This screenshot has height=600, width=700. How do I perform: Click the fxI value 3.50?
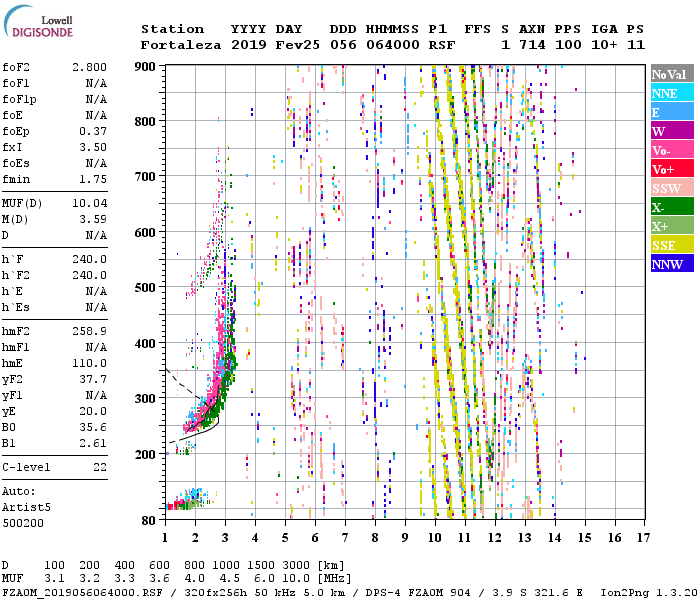point(93,147)
